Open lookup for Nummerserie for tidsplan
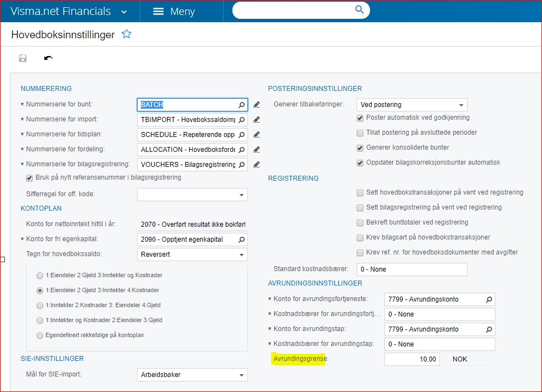Screen dimensions: 542x392 (x=242, y=135)
